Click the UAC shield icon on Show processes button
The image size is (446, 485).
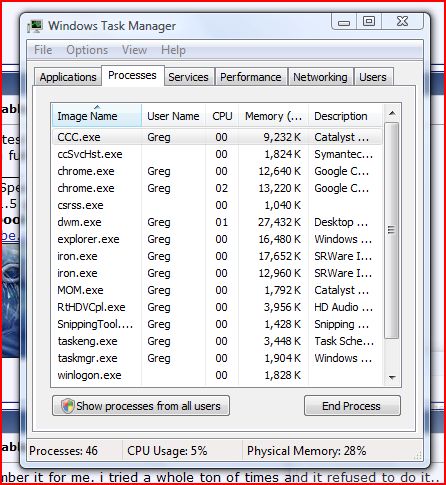pyautogui.click(x=68, y=406)
